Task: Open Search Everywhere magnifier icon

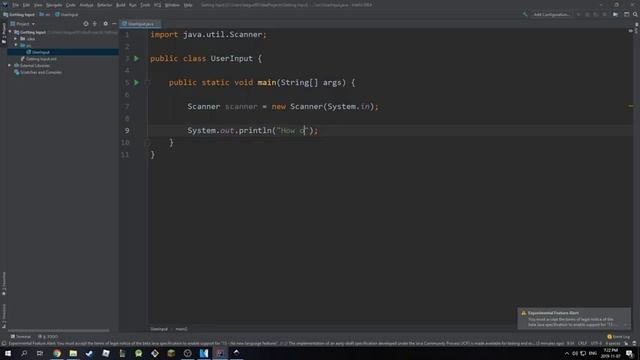Action: pos(635,14)
